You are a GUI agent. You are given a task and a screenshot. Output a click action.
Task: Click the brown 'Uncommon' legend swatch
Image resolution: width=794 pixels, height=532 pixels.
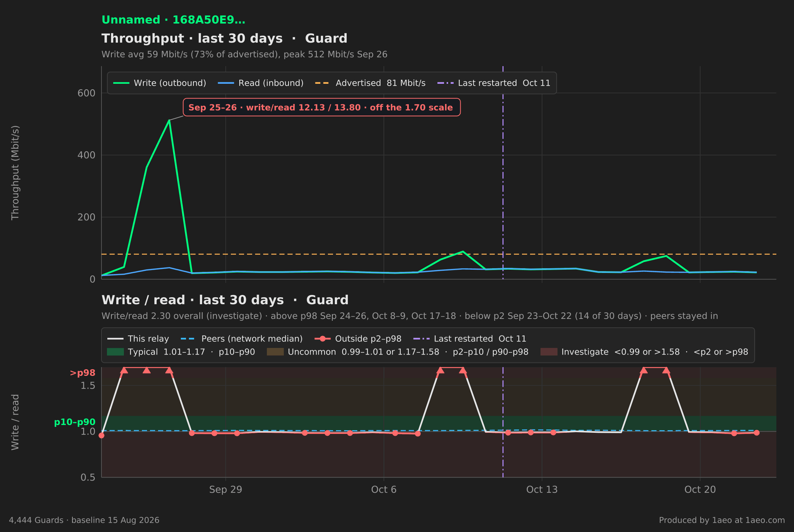point(275,352)
